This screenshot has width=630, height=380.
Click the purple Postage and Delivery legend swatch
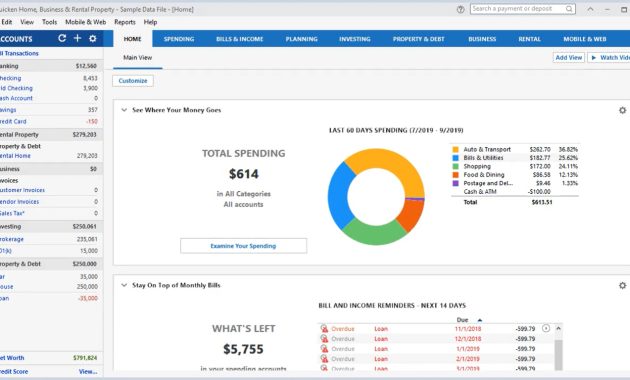[x=455, y=183]
